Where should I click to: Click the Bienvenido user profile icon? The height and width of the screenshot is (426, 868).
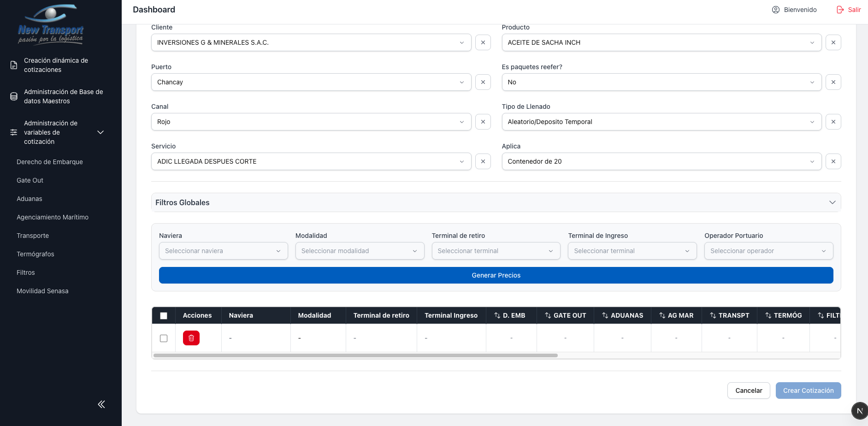pos(776,10)
